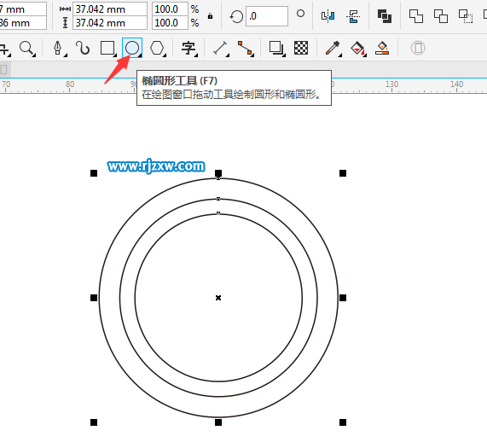This screenshot has height=448, width=487.
Task: Select the Artistic Media swirl tool
Action: (x=83, y=49)
